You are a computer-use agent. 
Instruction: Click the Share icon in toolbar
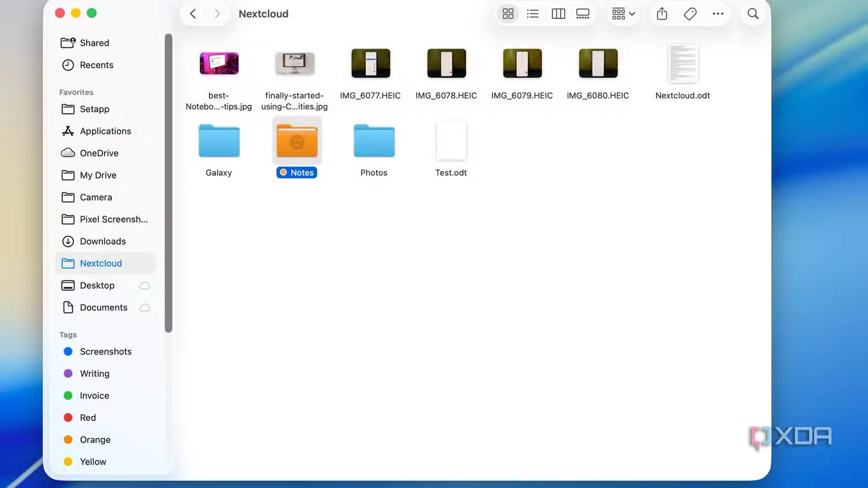point(662,14)
